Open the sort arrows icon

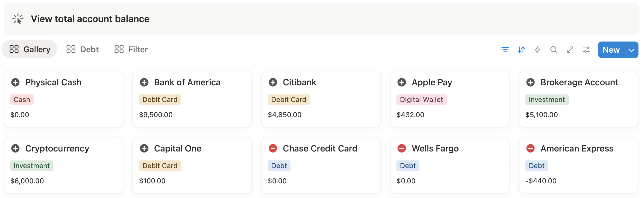click(x=521, y=50)
